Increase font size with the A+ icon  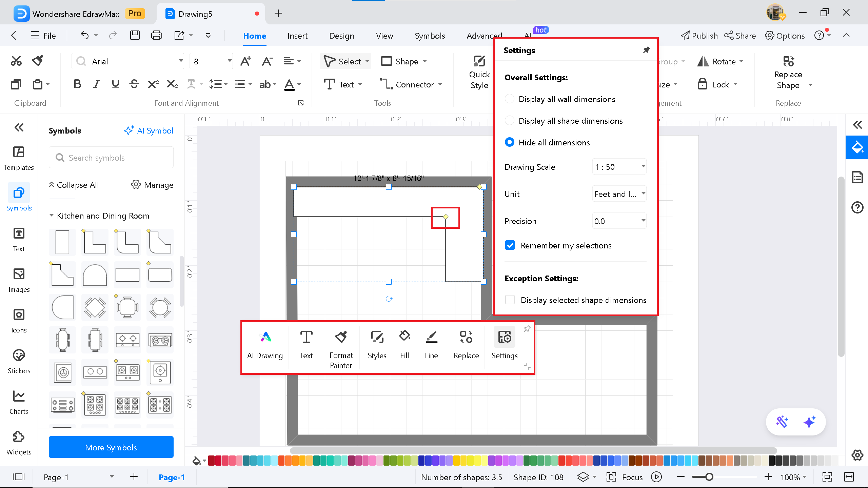point(245,61)
